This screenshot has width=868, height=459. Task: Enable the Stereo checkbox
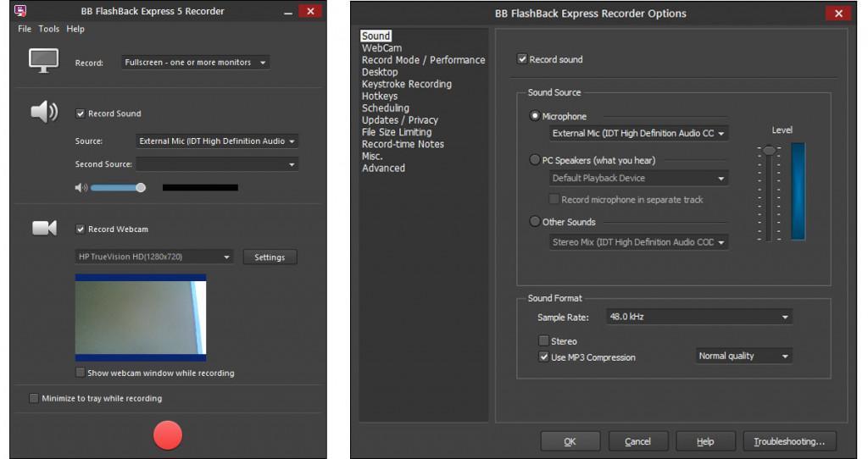pos(543,340)
